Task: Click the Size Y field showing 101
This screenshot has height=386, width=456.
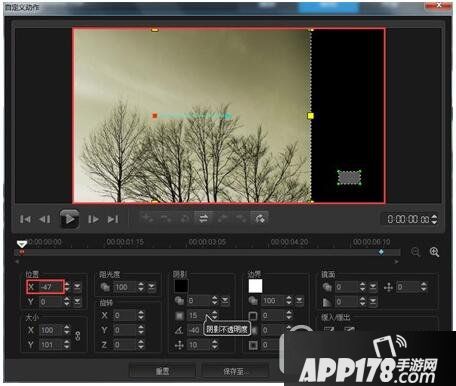Action: point(51,345)
